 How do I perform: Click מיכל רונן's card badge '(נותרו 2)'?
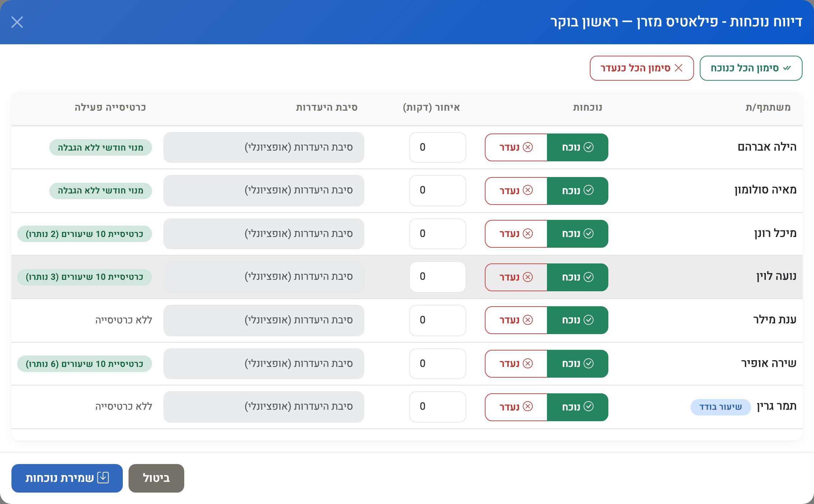point(85,234)
